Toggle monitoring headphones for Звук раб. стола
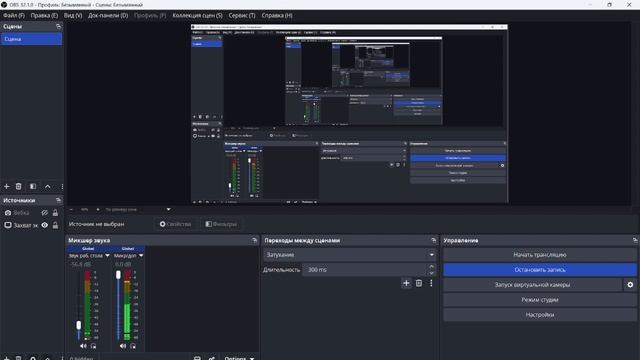Image resolution: width=640 pixels, height=360 pixels. [93, 346]
